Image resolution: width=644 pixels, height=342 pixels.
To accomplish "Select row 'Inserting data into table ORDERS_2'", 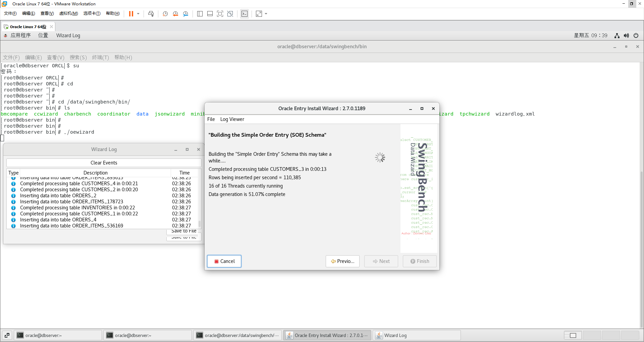I will (102, 196).
